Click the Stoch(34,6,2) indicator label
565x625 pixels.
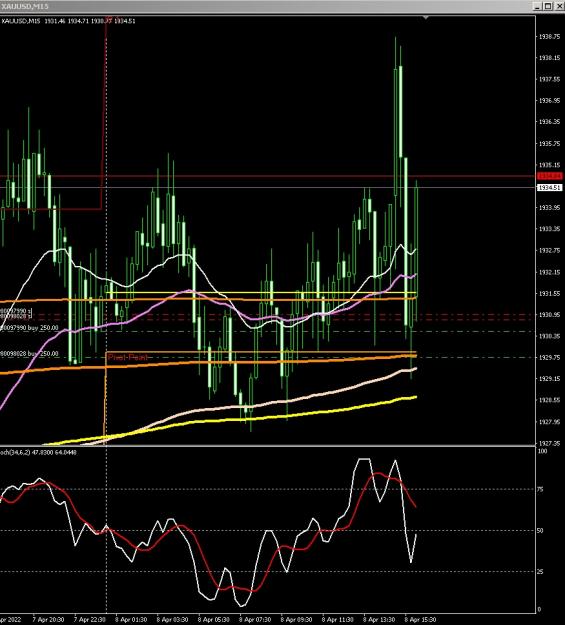point(38,452)
